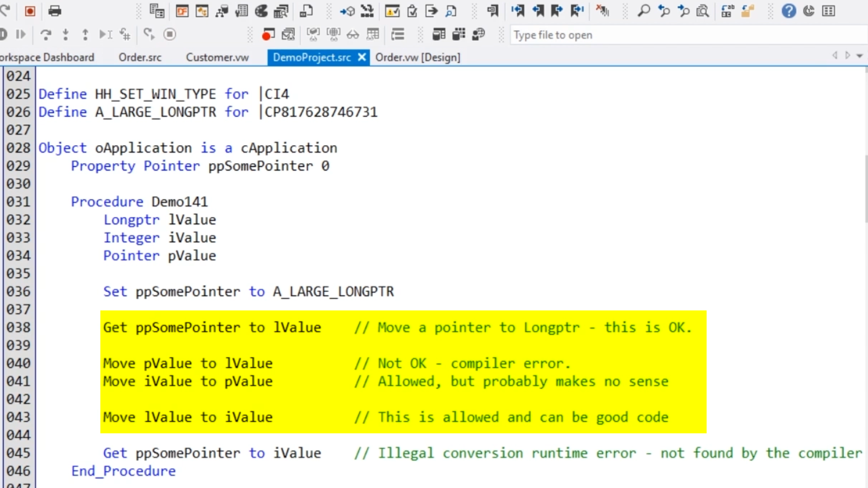Toggle the watches glasses icon
This screenshot has width=868, height=488.
pyautogui.click(x=353, y=35)
